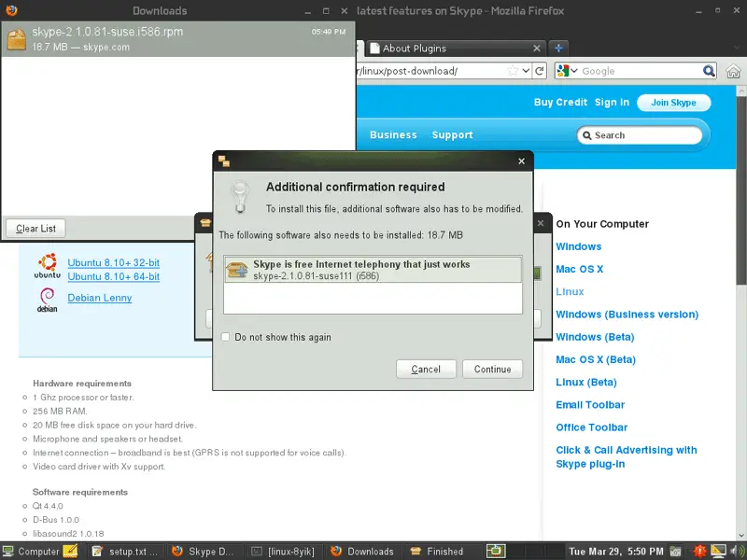
Task: Switch to the About Plugins tab
Action: pyautogui.click(x=453, y=49)
